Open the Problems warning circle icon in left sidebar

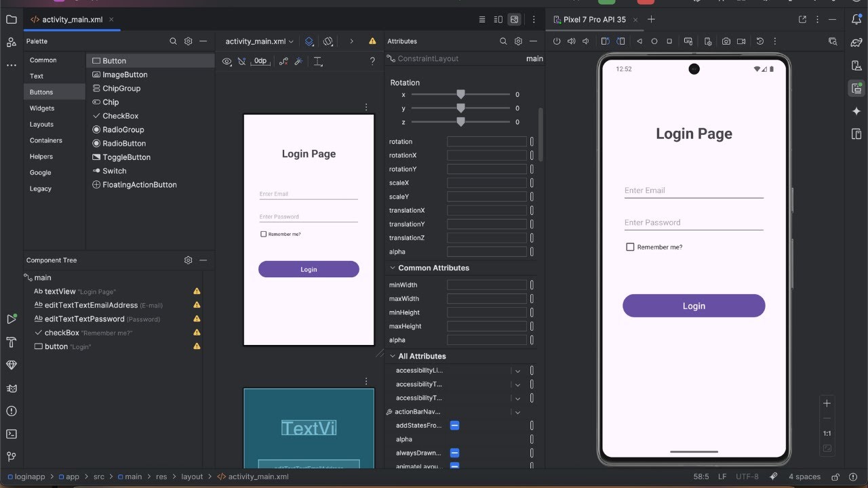[x=11, y=411]
